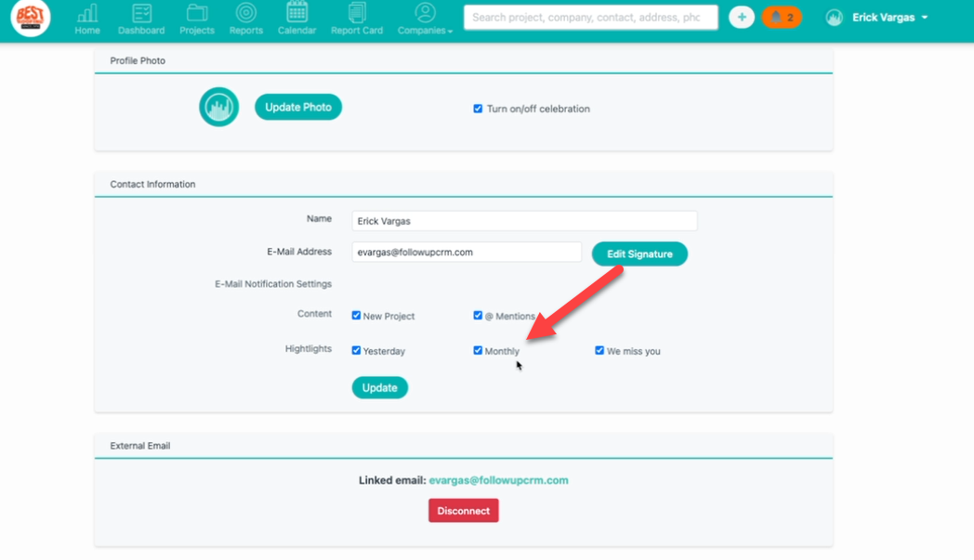Focus the global search field

point(591,18)
